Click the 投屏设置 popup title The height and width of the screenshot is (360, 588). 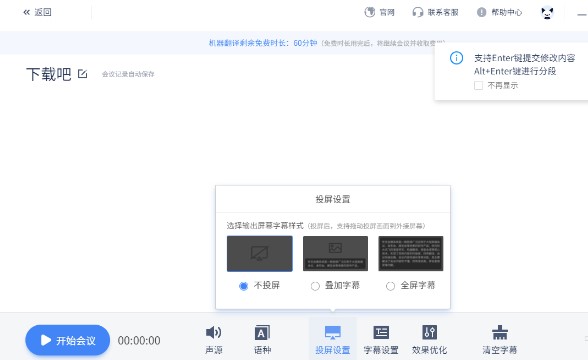point(333,199)
